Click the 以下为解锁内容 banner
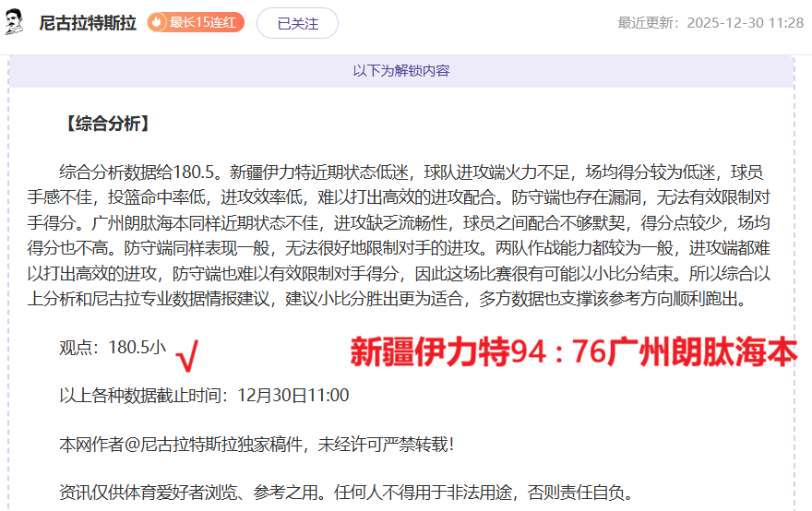Viewport: 812px width, 511px height. 401,71
